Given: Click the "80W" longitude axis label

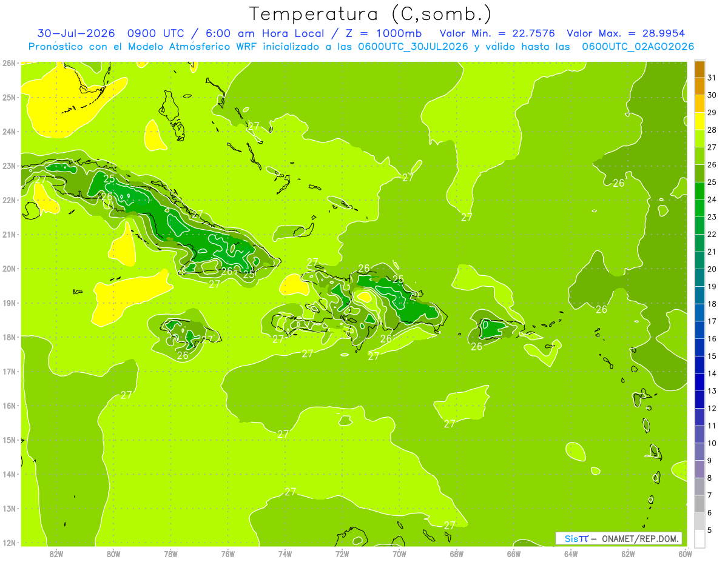Looking at the screenshot, I should tap(113, 554).
